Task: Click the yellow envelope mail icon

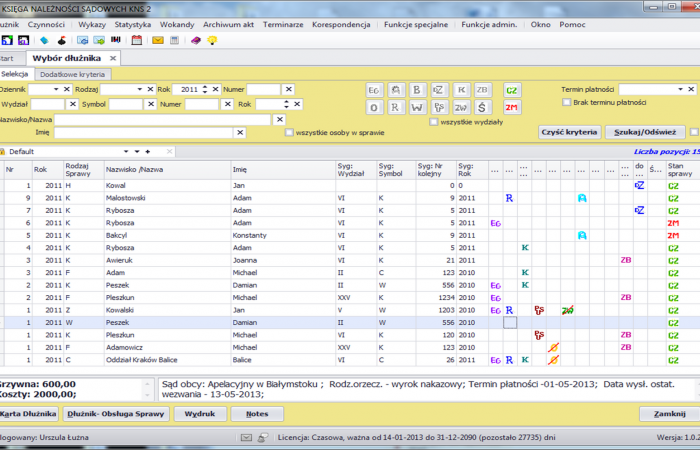Action: tap(158, 40)
